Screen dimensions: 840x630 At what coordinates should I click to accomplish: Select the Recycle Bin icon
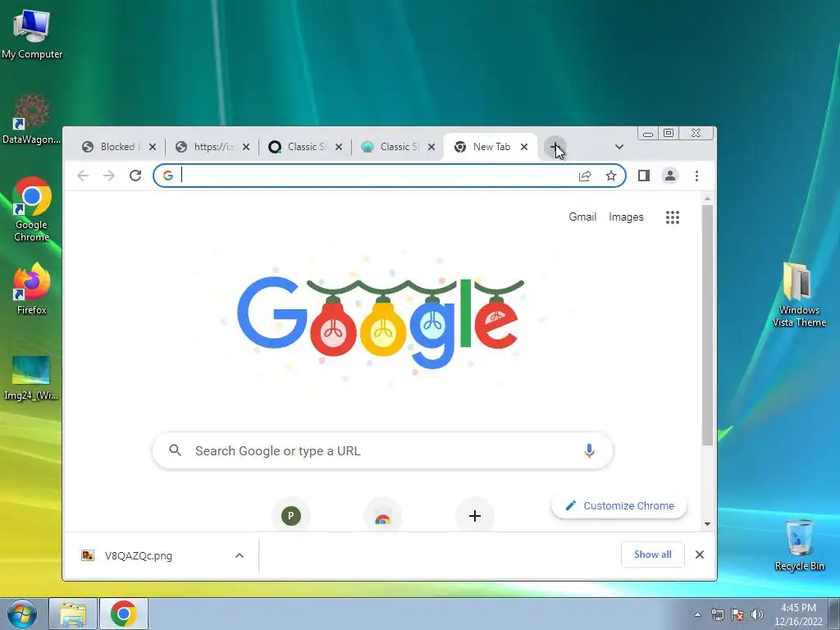(x=799, y=546)
